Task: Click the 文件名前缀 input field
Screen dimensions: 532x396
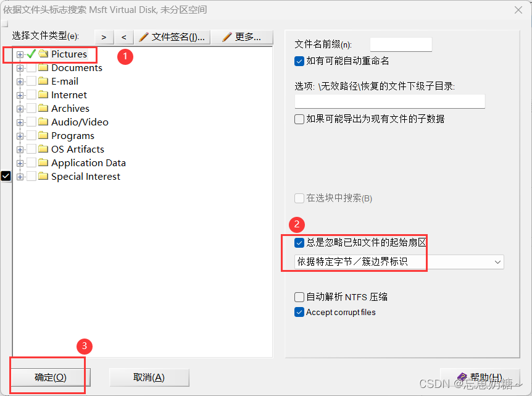Action: tap(401, 44)
